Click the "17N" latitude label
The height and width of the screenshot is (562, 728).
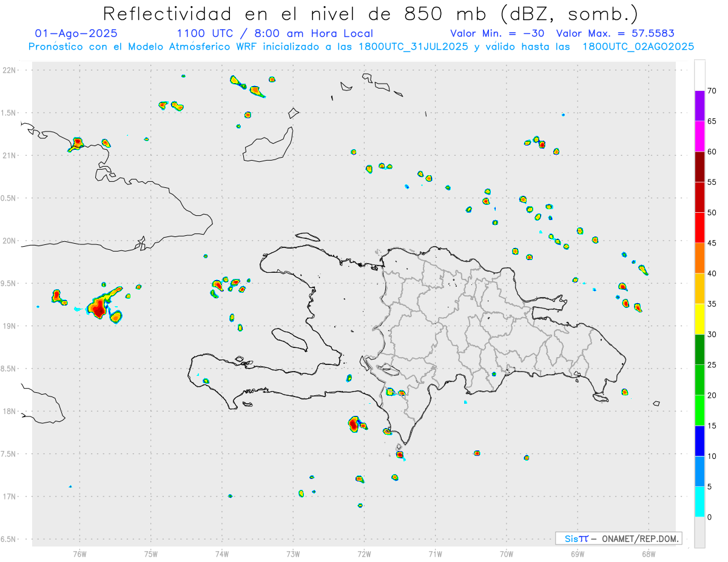pos(10,497)
